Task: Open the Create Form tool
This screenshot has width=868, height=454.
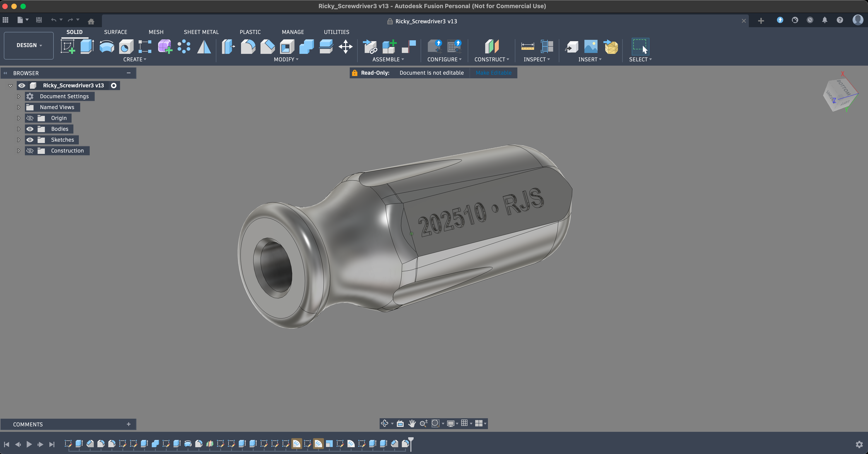Action: click(x=165, y=46)
